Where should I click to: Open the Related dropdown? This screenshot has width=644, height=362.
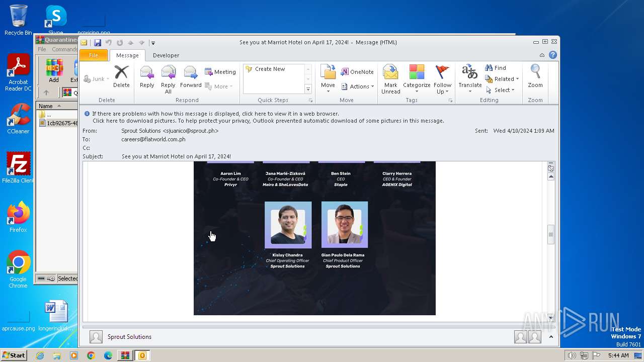point(502,79)
